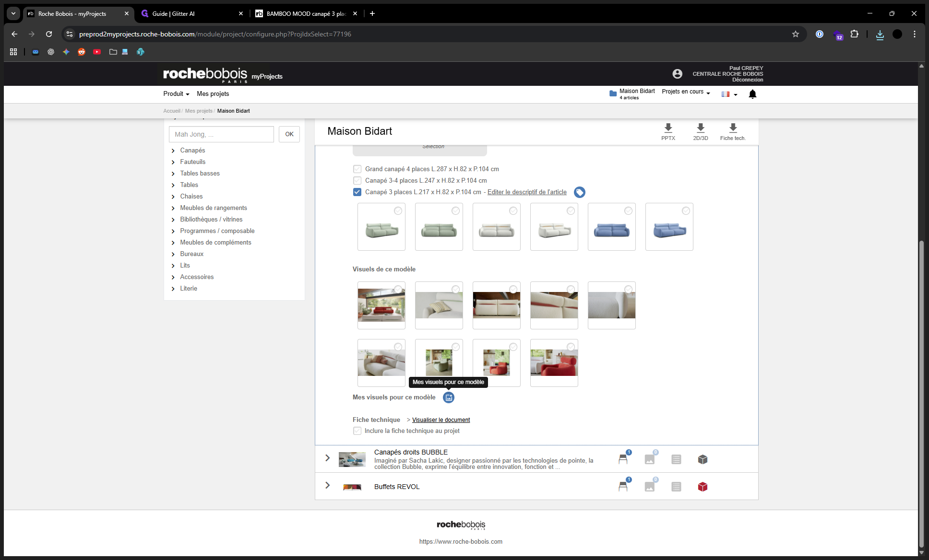The width and height of the screenshot is (929, 560).
Task: Open the Produit menu
Action: click(176, 94)
